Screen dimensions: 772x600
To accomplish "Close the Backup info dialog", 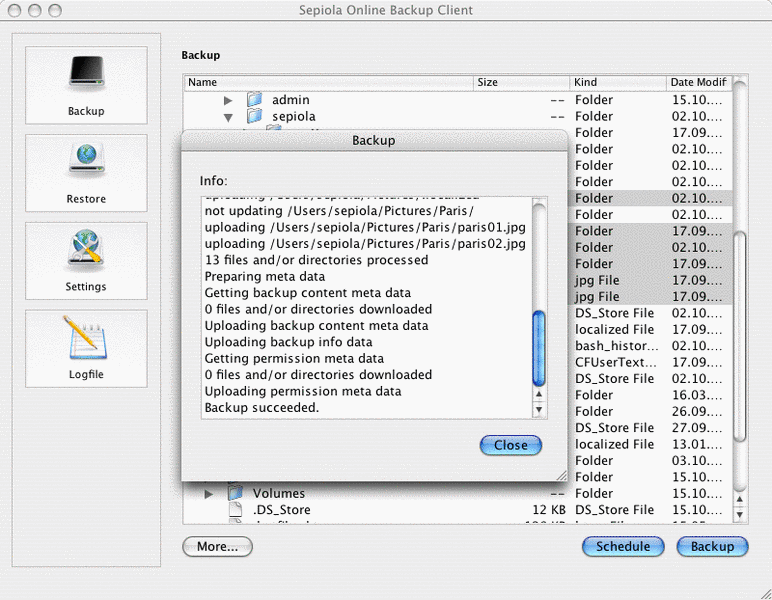I will click(x=511, y=445).
